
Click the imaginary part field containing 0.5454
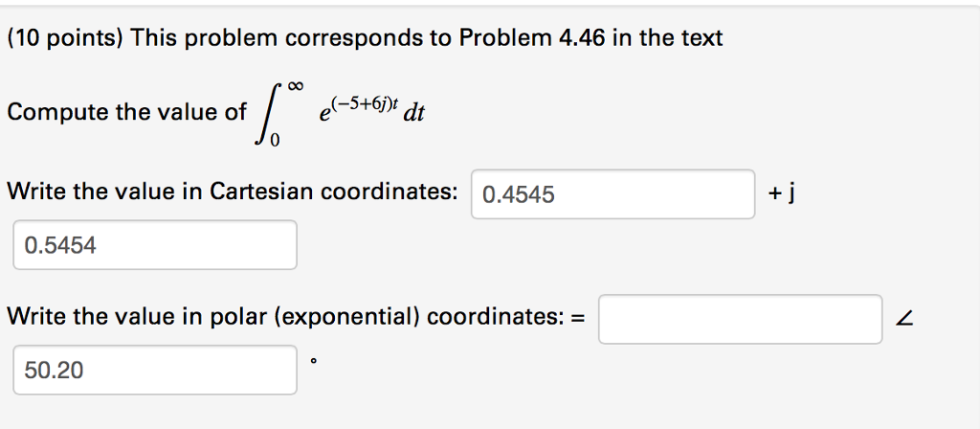click(x=154, y=245)
